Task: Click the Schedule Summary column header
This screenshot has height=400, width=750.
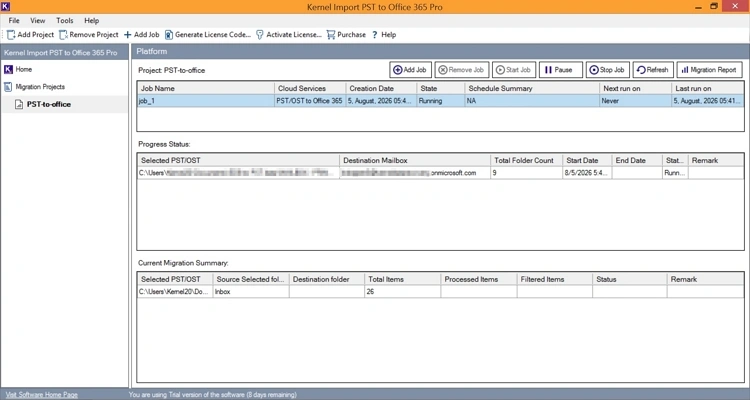Action: (x=531, y=89)
